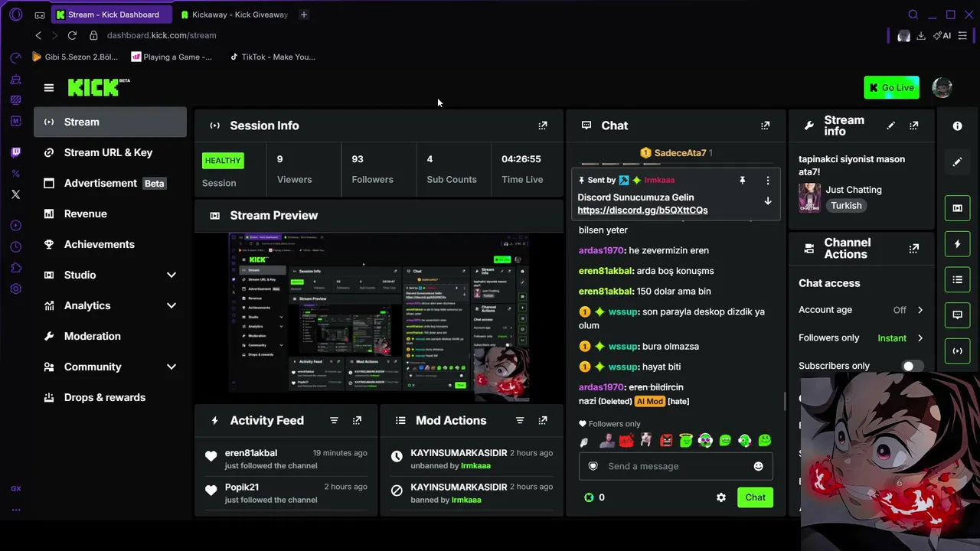Viewport: 980px width, 551px height.
Task: Pop out the Session Info panel
Action: (x=543, y=126)
